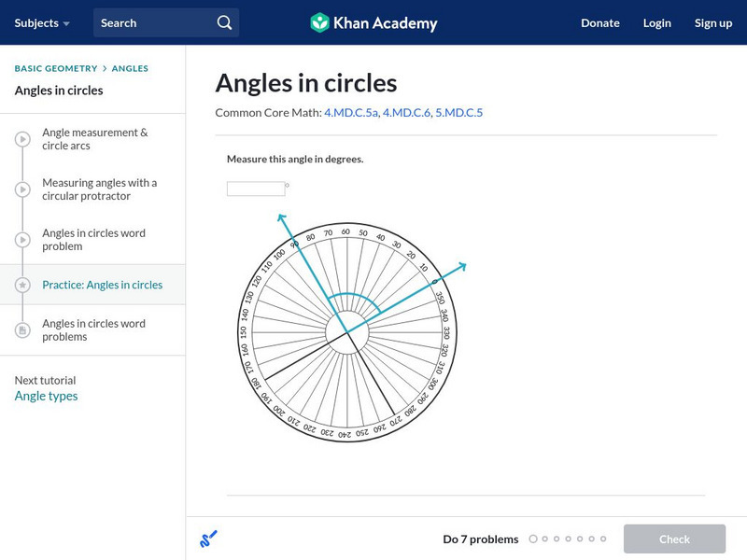The width and height of the screenshot is (747, 560).
Task: Click the video icon beside Angle measurement
Action: (x=22, y=139)
